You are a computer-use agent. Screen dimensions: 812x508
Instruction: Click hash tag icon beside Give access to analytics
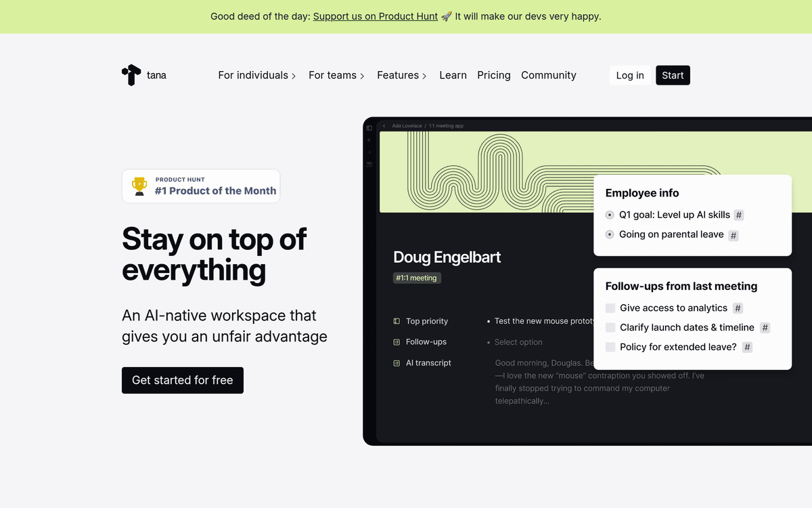738,308
